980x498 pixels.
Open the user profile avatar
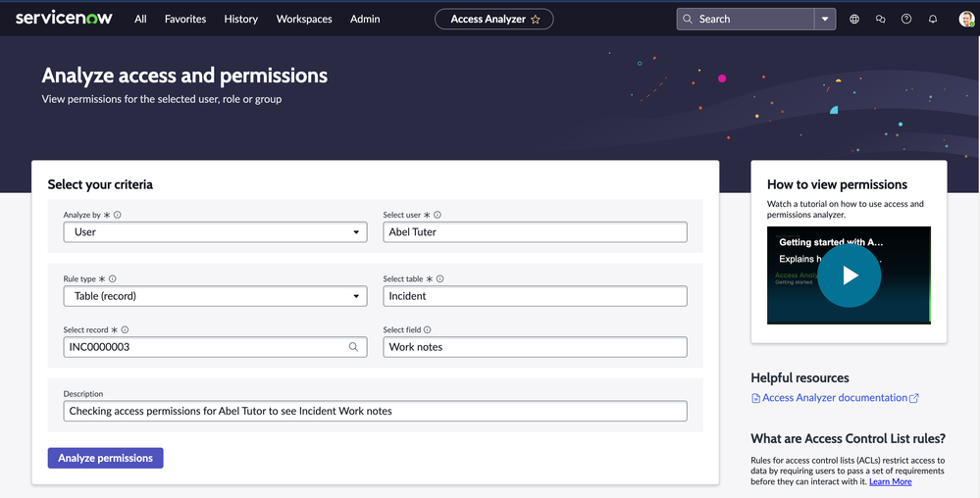tap(966, 19)
